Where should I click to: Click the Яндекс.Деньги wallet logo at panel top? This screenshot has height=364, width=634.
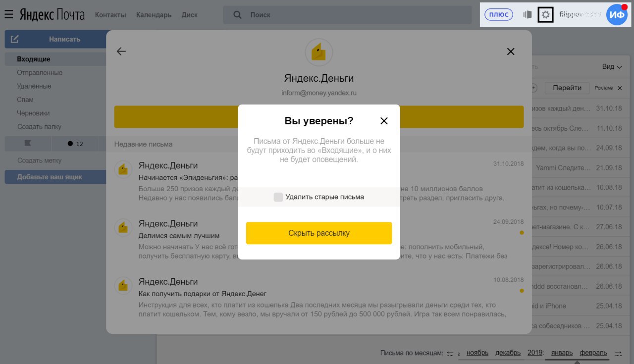pos(318,52)
